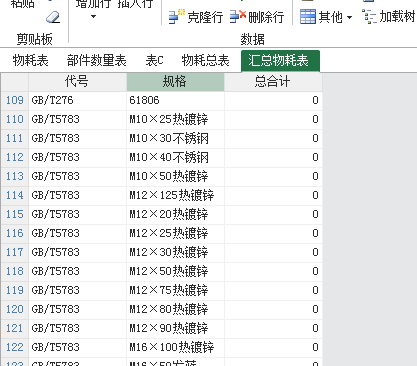This screenshot has width=417, height=366.
Task: Click the M12×90热镀锌 cell
Action: (175, 328)
